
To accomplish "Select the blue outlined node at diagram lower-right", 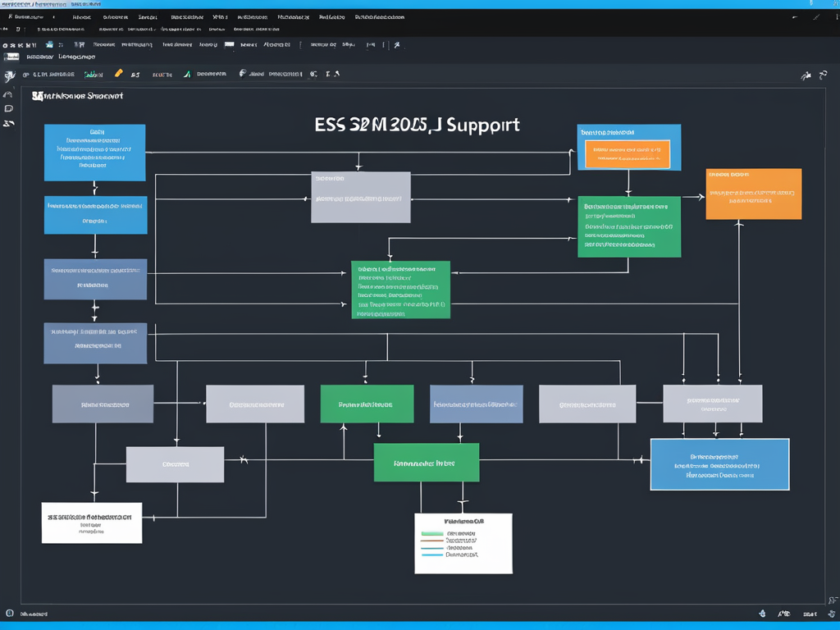I will tap(719, 464).
